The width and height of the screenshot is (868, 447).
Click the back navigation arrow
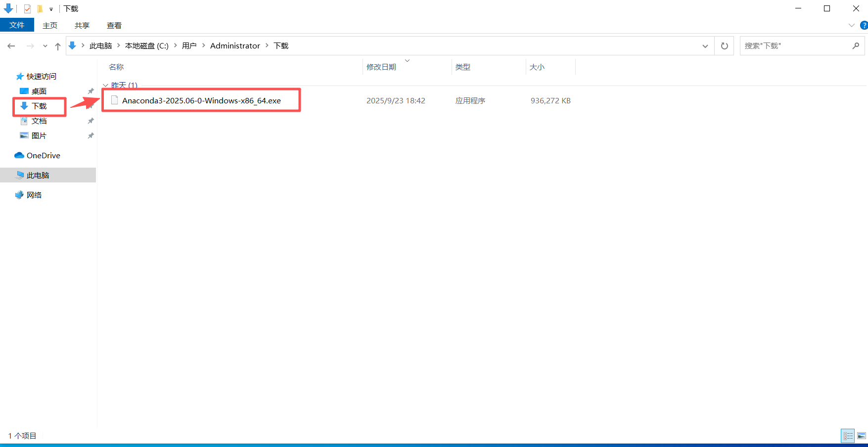point(11,46)
